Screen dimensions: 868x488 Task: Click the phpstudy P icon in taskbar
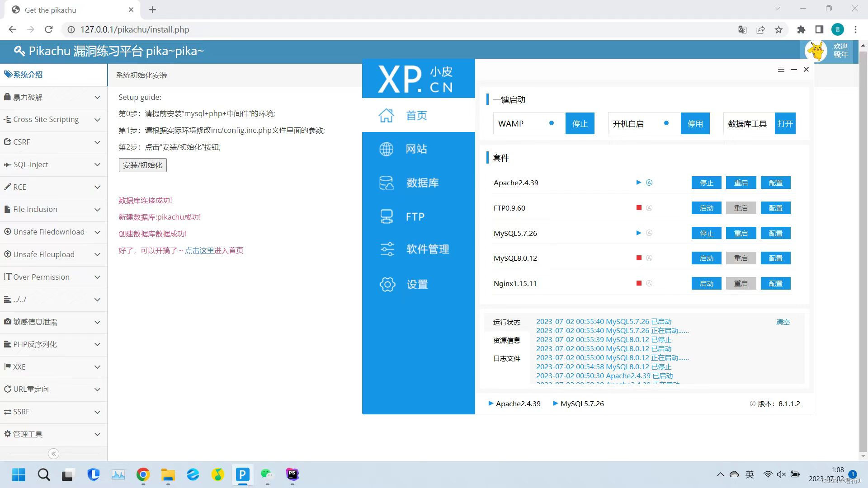coord(242,474)
